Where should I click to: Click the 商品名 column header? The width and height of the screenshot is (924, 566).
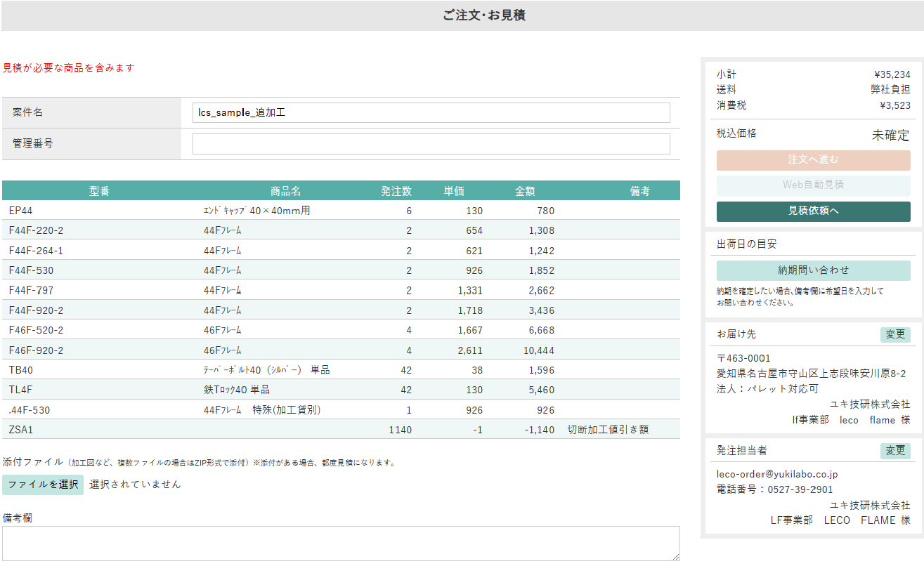tap(285, 191)
